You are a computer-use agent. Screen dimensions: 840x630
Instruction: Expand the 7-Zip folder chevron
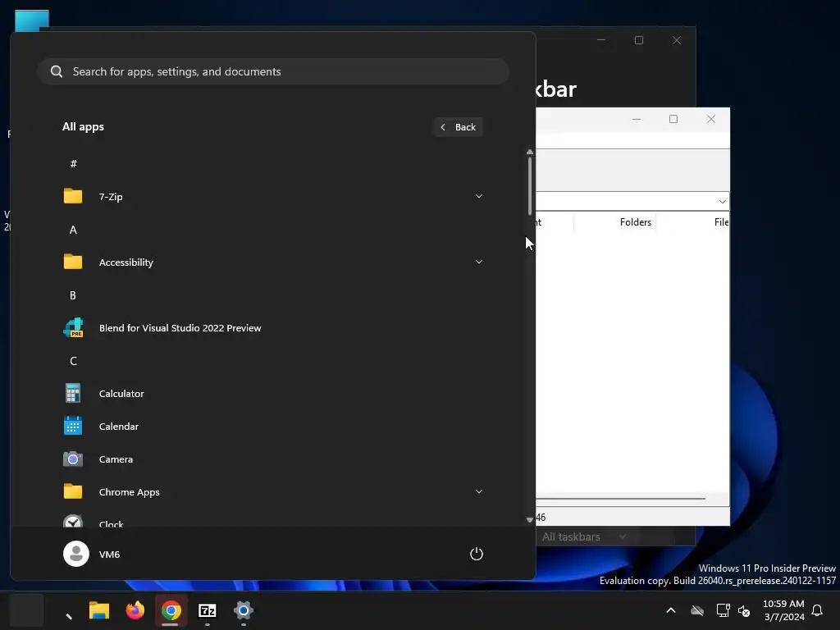[479, 196]
